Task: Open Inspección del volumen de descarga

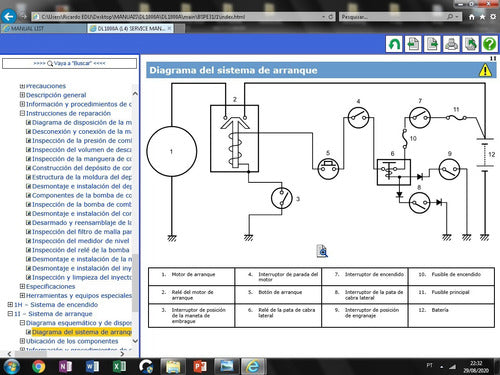Action: pyautogui.click(x=82, y=150)
